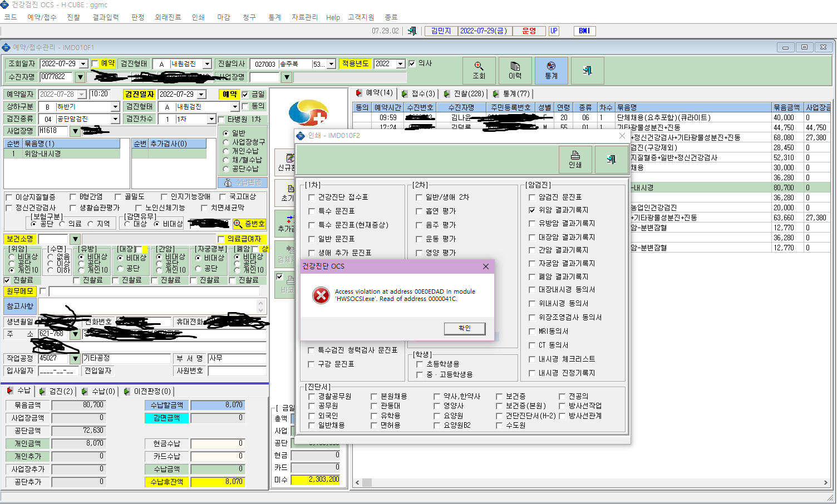Expand the 적용년도 2022 dropdown
The width and height of the screenshot is (837, 504).
click(400, 64)
